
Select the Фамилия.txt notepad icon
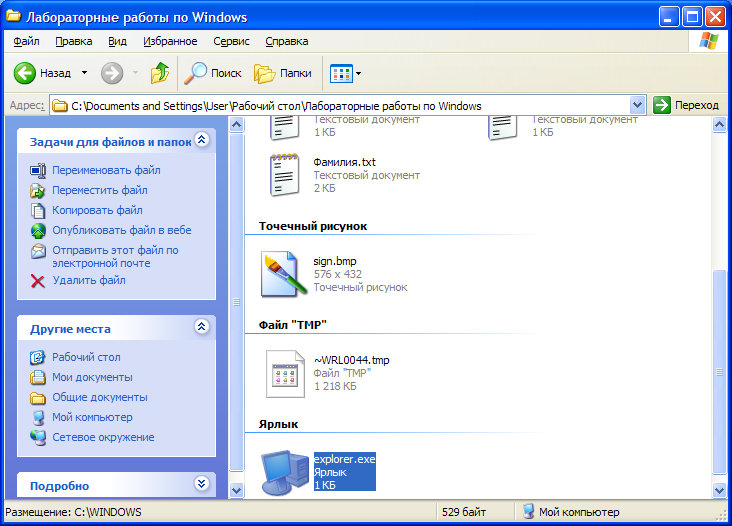[284, 175]
